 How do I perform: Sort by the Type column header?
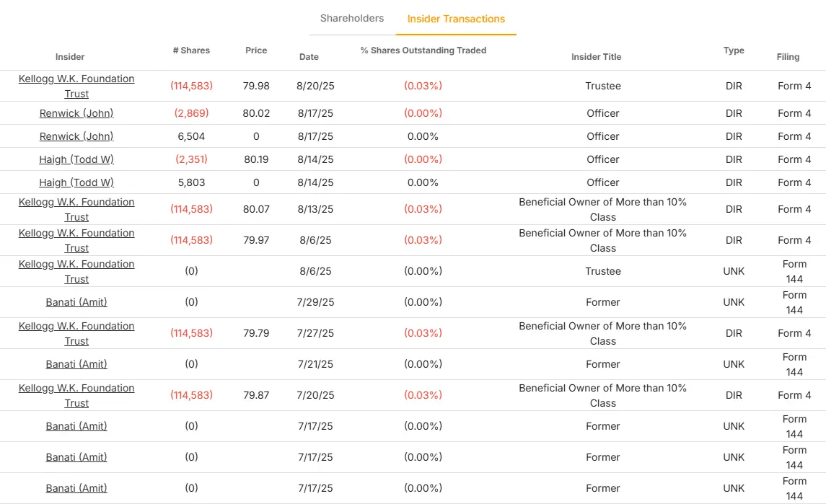(x=734, y=50)
